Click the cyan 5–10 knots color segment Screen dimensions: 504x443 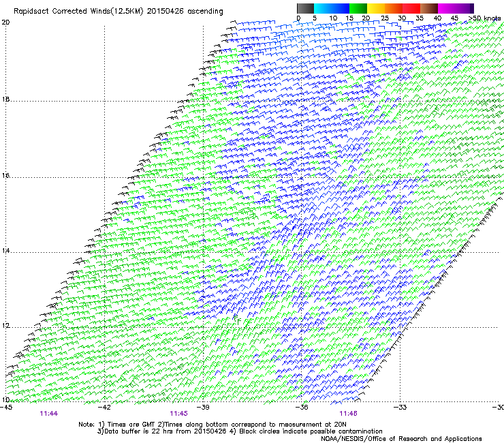click(323, 8)
